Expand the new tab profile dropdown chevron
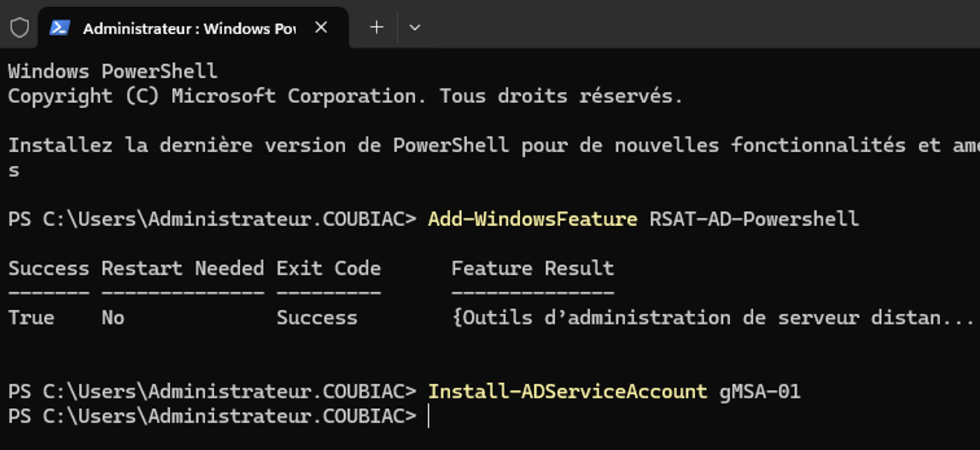Screen dimensions: 980x450 [415, 27]
